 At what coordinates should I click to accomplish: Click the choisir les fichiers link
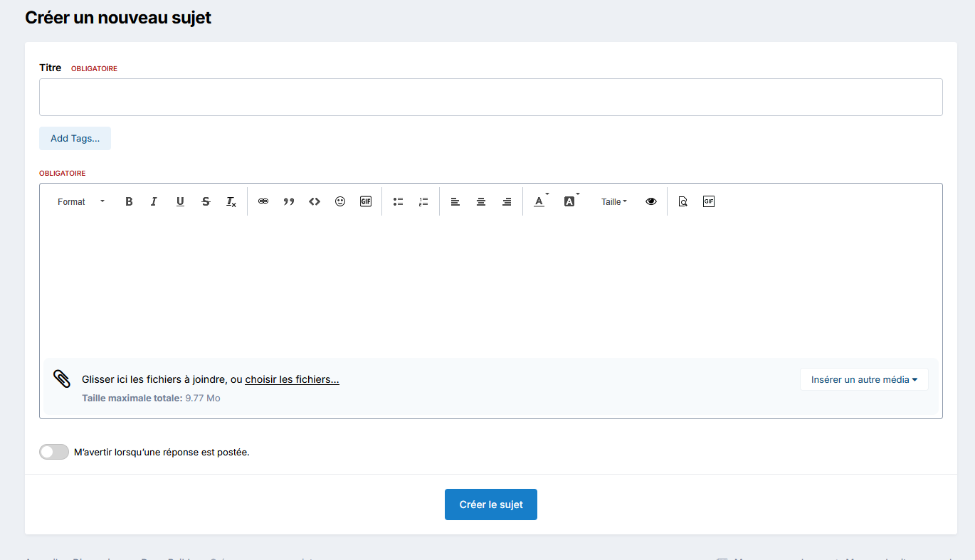click(292, 379)
